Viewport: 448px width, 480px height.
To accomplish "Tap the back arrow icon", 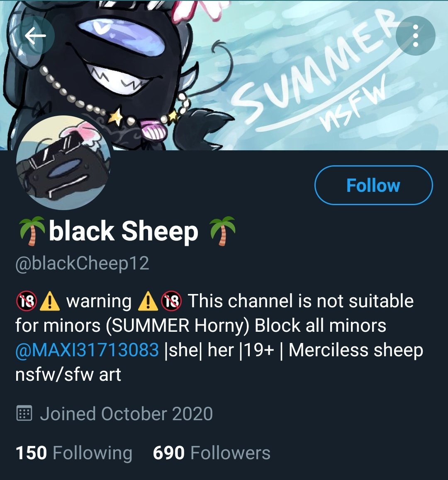I will (35, 36).
